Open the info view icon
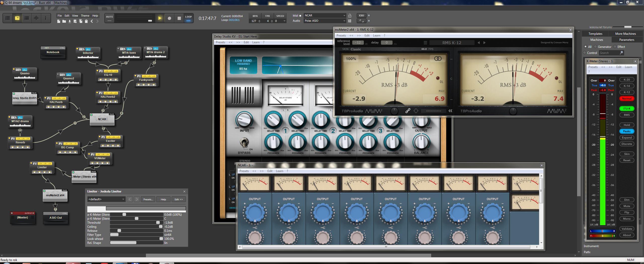 pos(46,18)
